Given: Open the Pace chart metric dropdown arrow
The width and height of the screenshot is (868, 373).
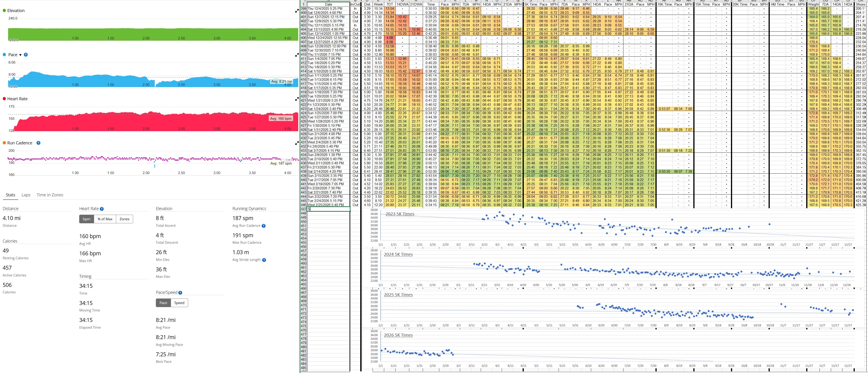Looking at the screenshot, I should pyautogui.click(x=20, y=55).
